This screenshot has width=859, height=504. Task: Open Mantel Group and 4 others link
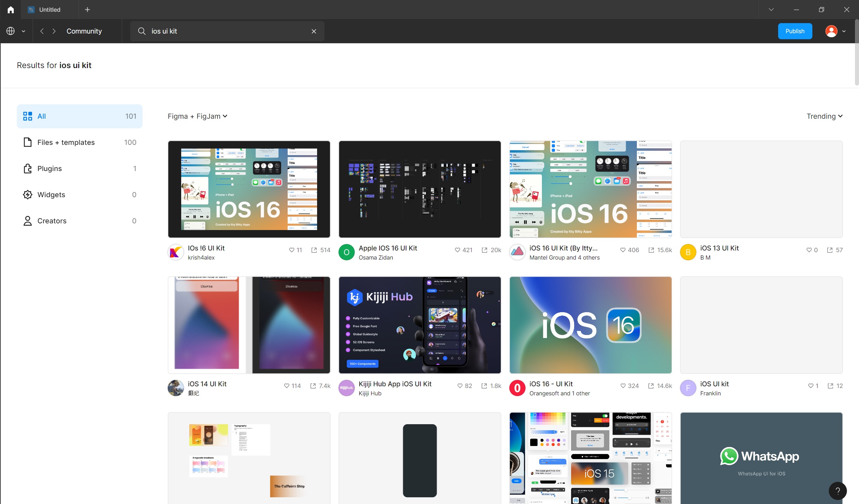(x=564, y=258)
